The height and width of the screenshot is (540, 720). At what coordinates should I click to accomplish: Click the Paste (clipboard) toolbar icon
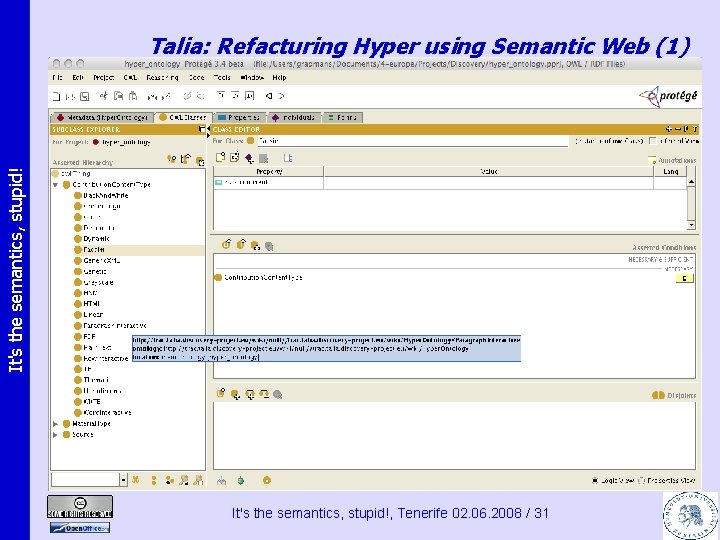point(133,96)
